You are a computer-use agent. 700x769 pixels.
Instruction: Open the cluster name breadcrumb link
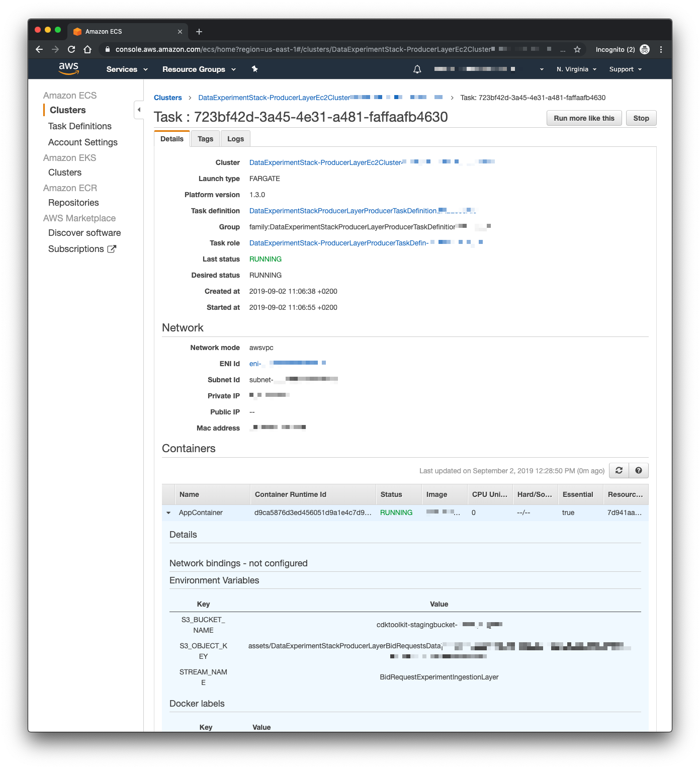(320, 98)
